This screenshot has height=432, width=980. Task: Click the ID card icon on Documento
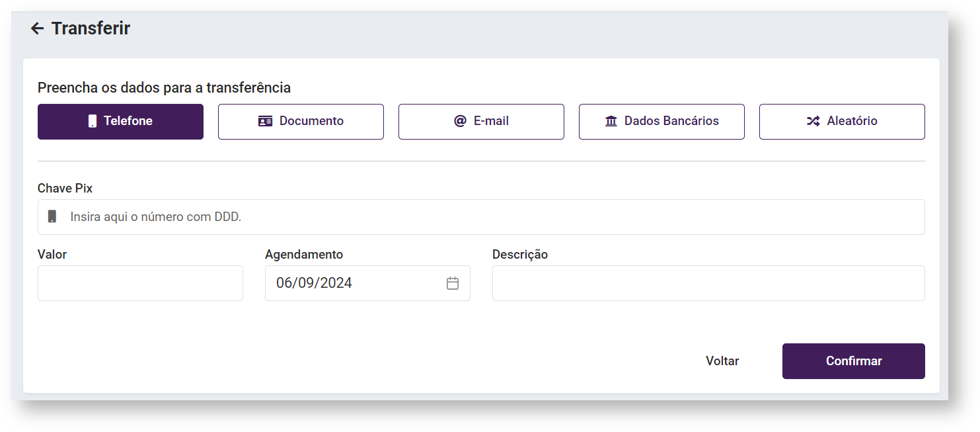point(265,122)
